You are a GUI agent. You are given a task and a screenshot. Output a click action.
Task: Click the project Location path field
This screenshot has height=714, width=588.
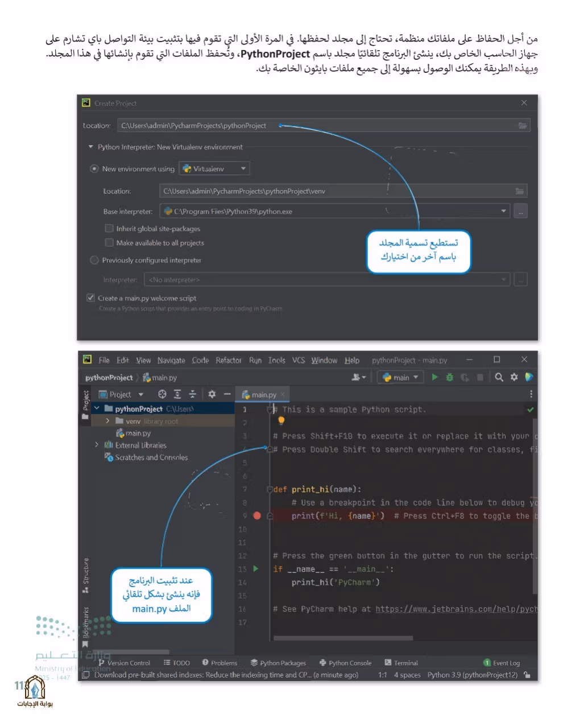(x=323, y=126)
